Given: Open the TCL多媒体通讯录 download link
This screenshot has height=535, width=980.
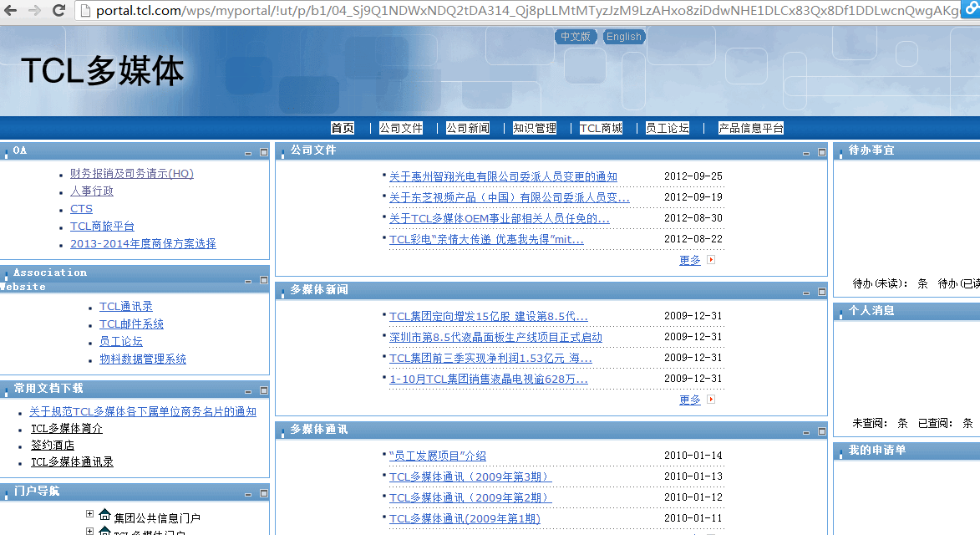Looking at the screenshot, I should [73, 462].
